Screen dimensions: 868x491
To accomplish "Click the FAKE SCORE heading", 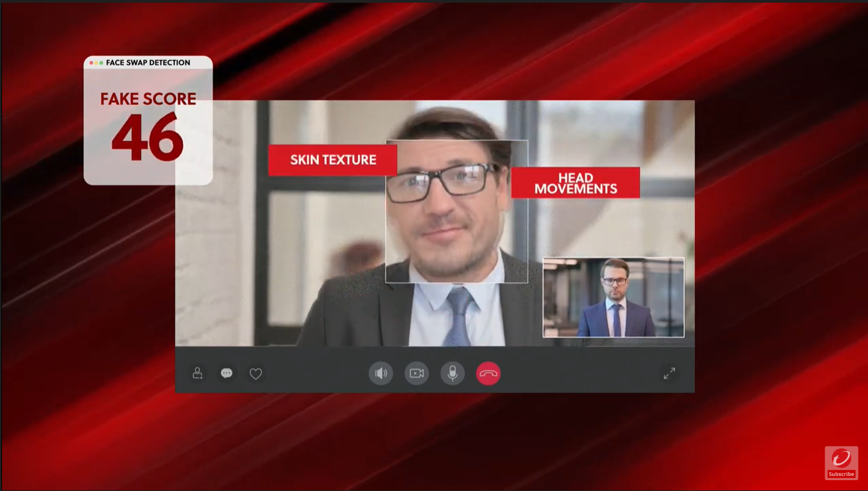I will point(148,100).
